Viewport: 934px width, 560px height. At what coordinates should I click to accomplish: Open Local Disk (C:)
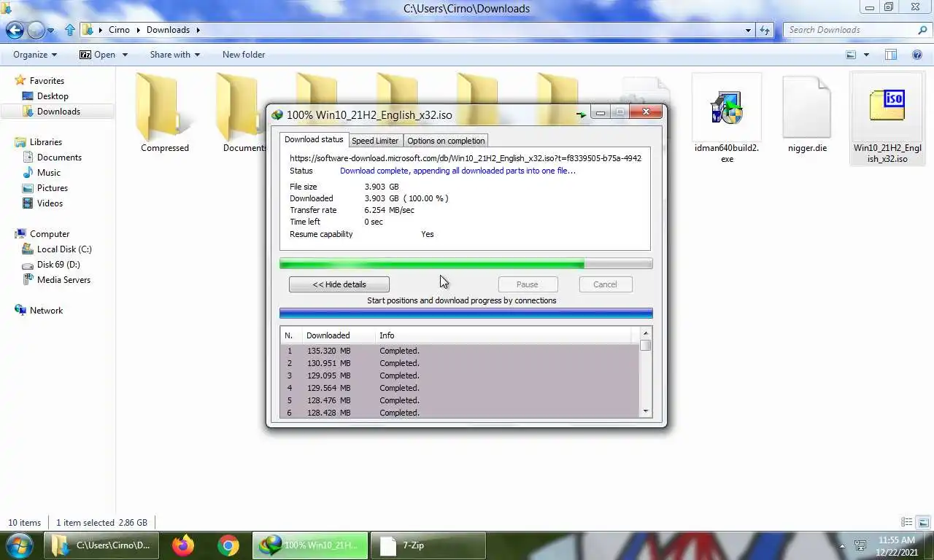64,249
